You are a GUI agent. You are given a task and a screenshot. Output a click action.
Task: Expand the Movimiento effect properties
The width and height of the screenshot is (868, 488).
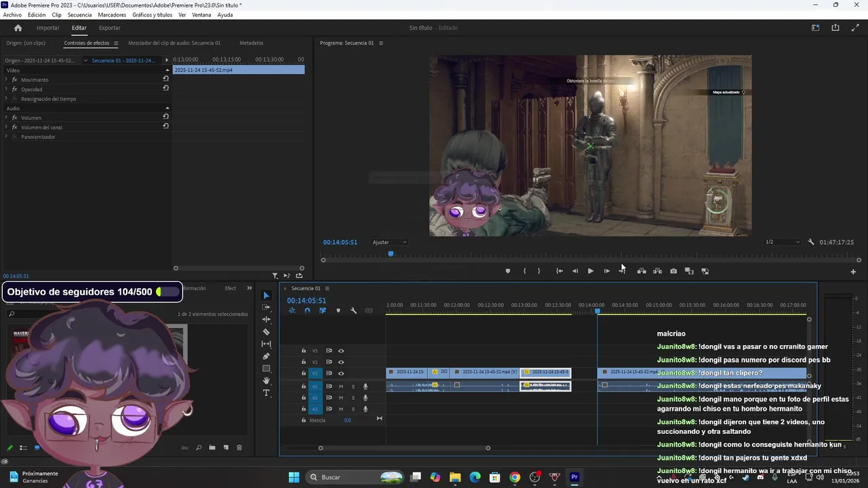(x=6, y=79)
